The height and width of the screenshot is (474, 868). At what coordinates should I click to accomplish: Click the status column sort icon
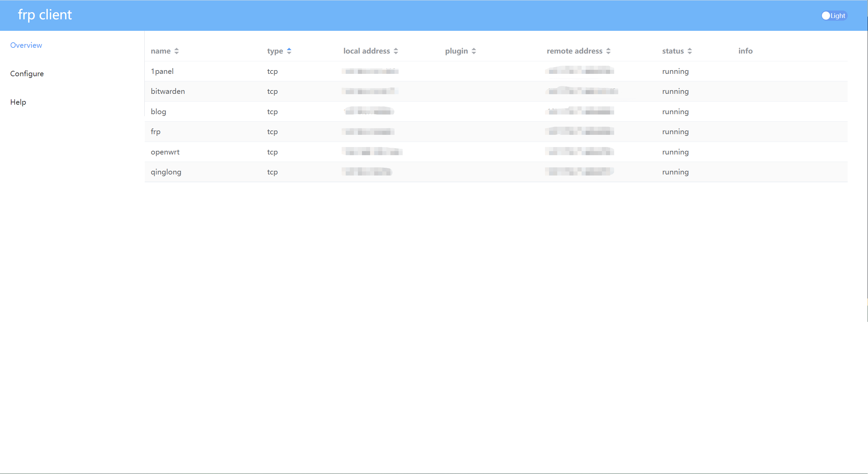pyautogui.click(x=690, y=51)
